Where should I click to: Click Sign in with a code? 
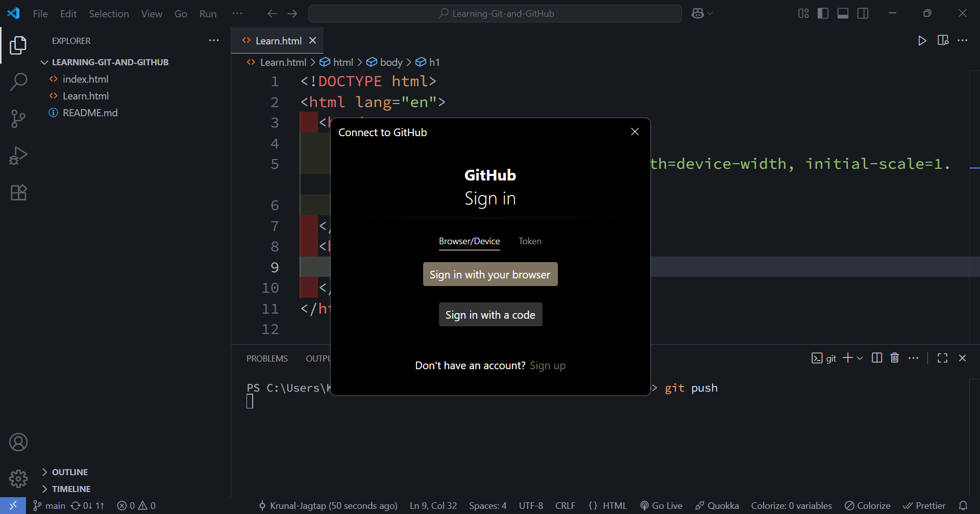tap(490, 315)
